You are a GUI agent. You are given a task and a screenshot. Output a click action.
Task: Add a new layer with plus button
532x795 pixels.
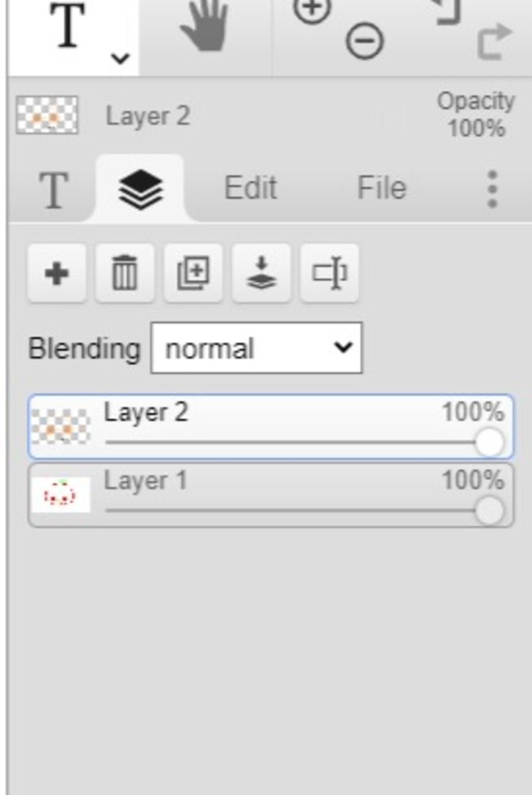(x=57, y=273)
